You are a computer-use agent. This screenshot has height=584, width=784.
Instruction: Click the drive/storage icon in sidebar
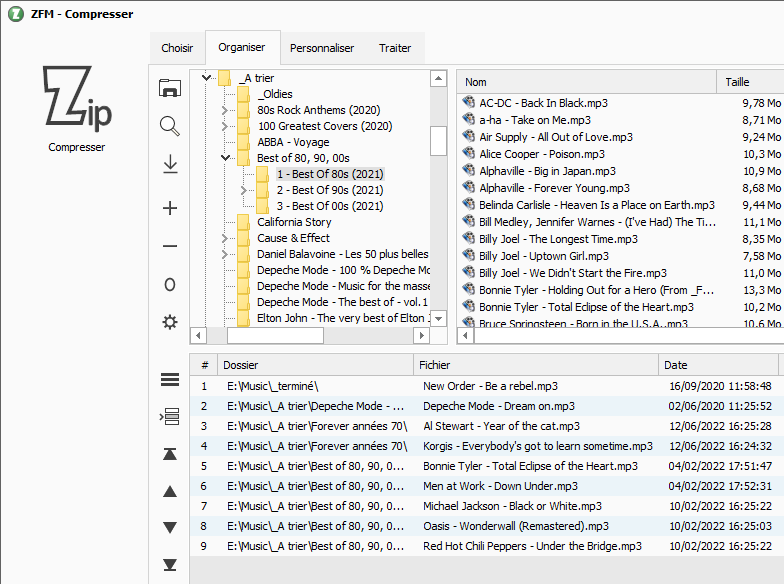170,88
